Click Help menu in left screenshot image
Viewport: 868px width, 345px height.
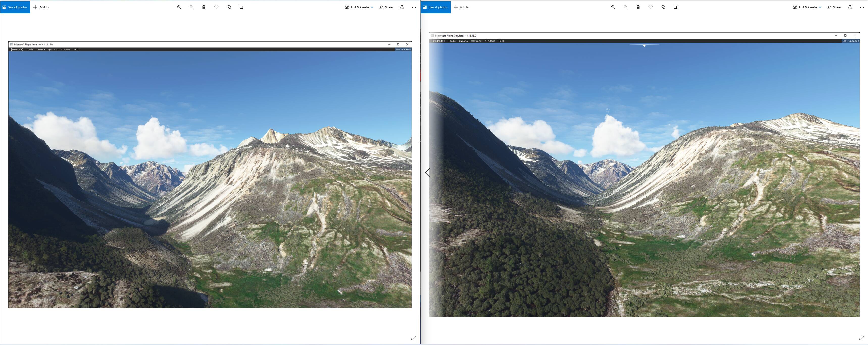point(77,49)
